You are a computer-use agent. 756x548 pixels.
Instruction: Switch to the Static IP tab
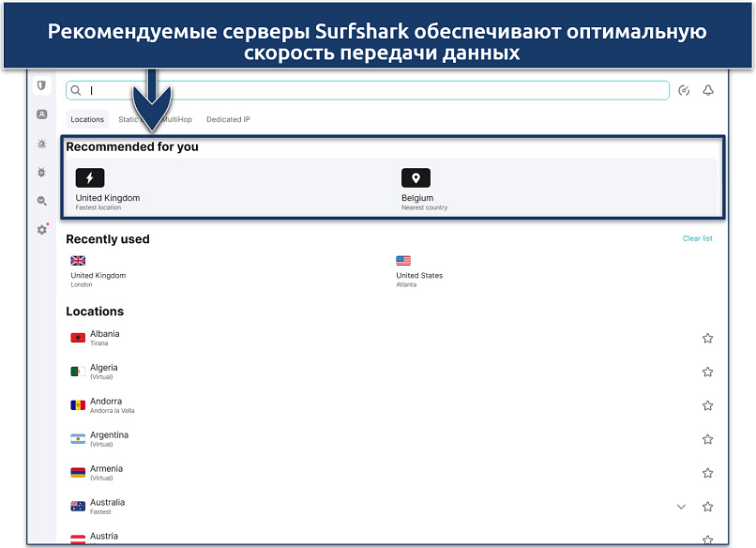(x=131, y=119)
